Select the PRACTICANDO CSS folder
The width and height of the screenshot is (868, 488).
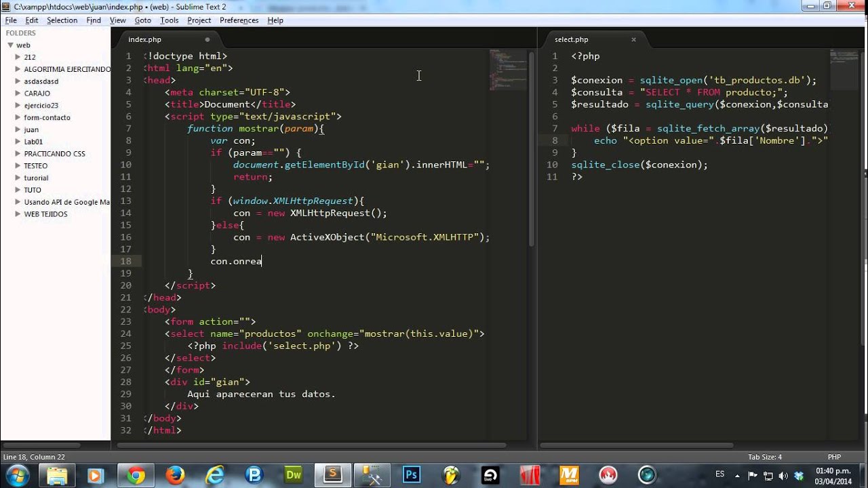(x=54, y=154)
